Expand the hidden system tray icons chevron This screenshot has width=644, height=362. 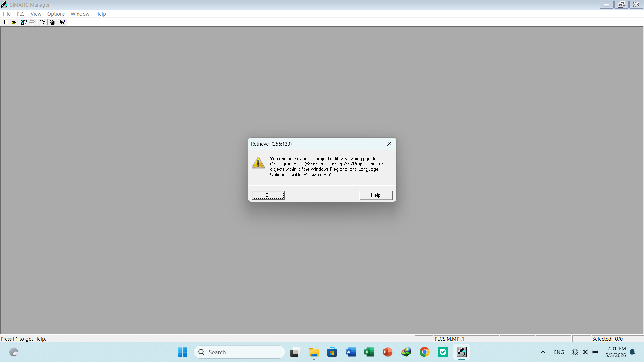(543, 352)
